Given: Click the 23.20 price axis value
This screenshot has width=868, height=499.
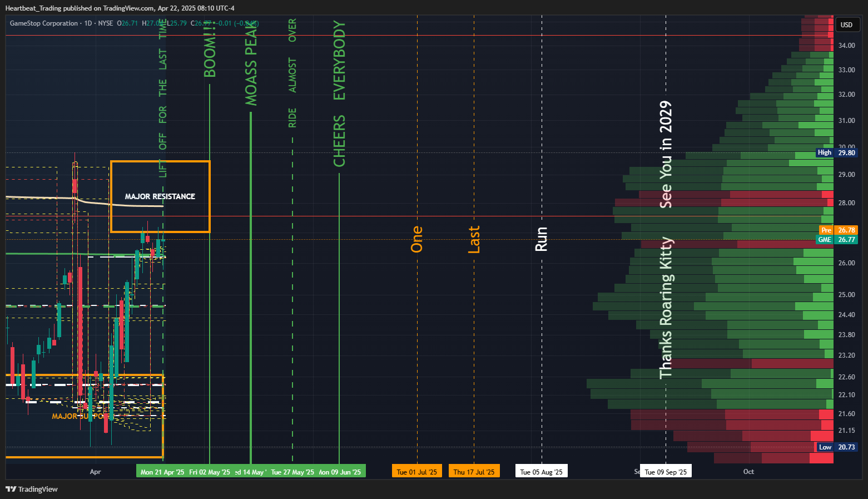Looking at the screenshot, I should pyautogui.click(x=847, y=355).
